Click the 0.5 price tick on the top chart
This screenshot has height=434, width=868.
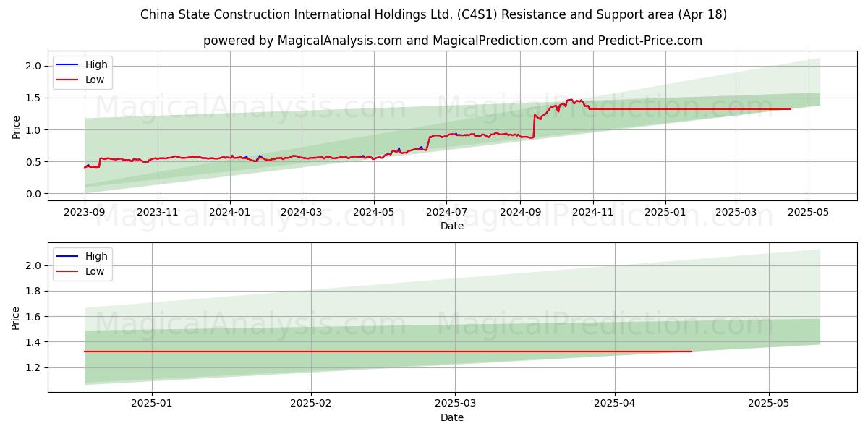(x=35, y=162)
